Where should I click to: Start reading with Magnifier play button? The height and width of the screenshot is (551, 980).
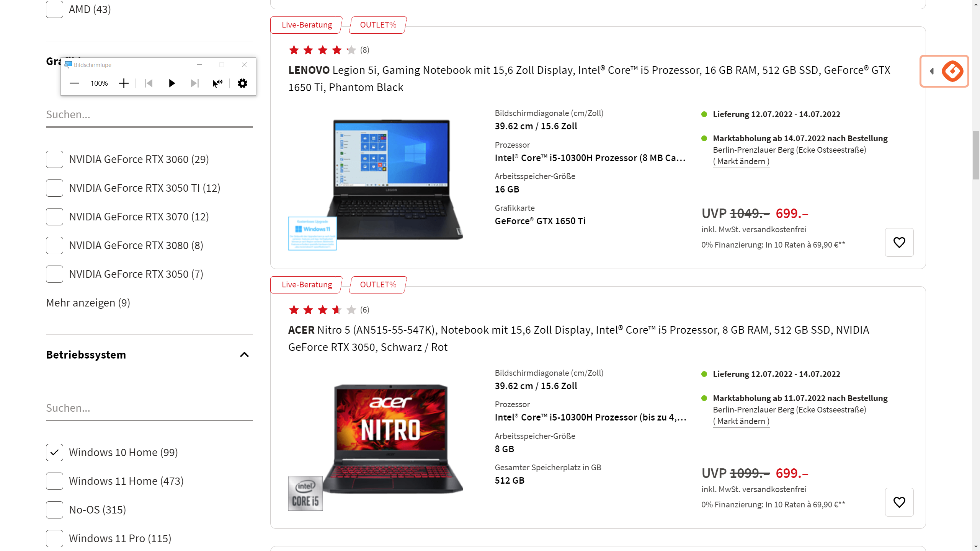(x=172, y=83)
